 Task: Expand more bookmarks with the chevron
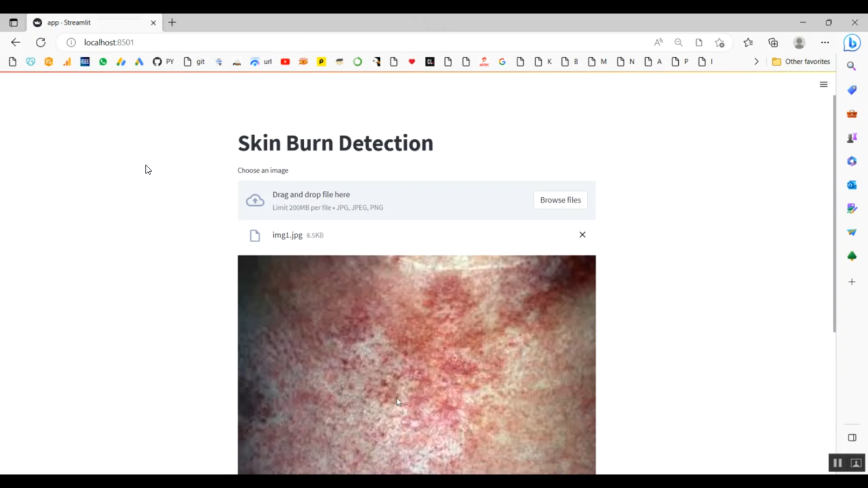click(756, 61)
